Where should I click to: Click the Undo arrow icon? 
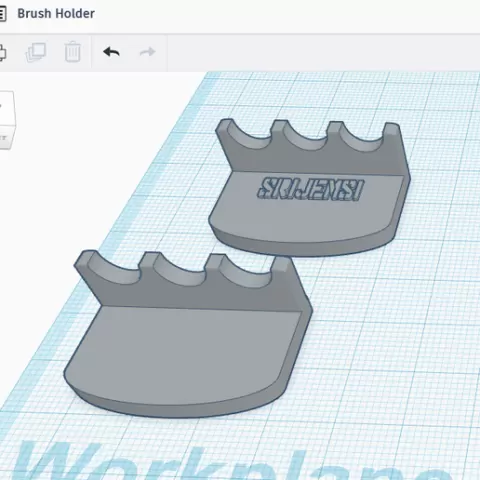(111, 52)
